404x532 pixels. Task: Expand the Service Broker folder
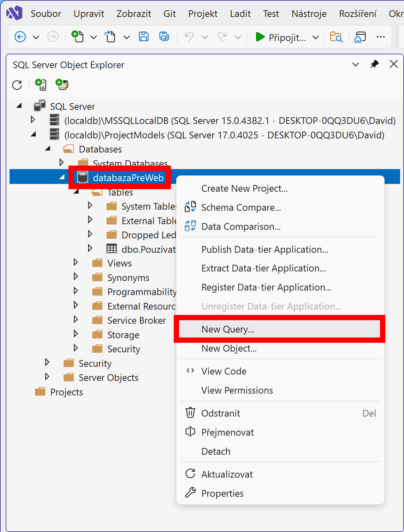(76, 319)
